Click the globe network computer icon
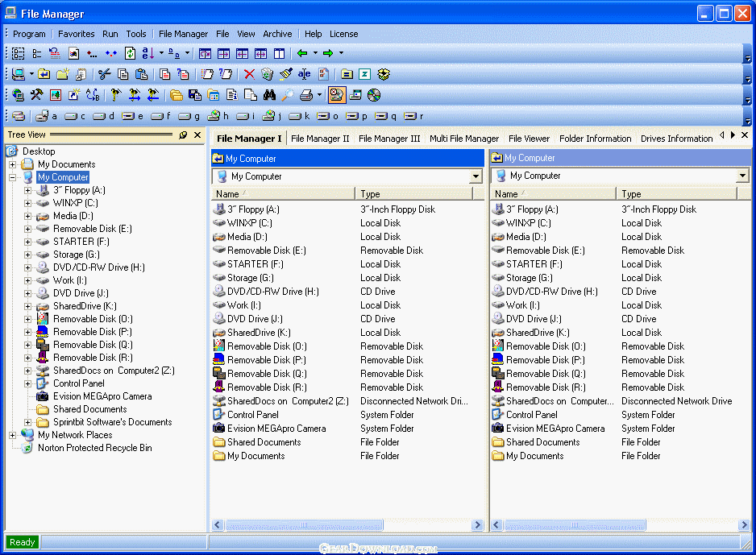The width and height of the screenshot is (756, 555). click(x=18, y=95)
